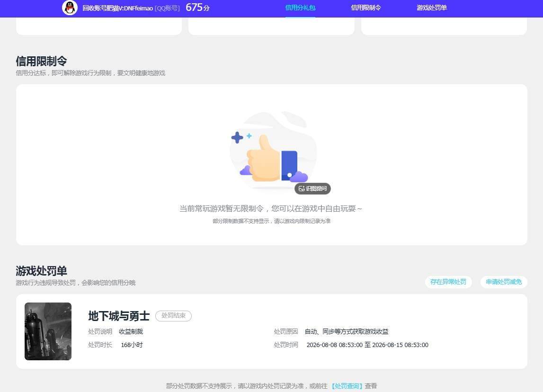This screenshot has width=543, height=392.
Task: Go to the 游戏处罚单 tab
Action: point(431,8)
